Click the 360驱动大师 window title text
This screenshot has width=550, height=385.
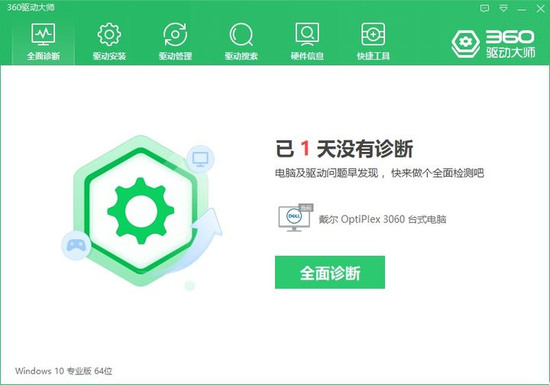tap(31, 7)
